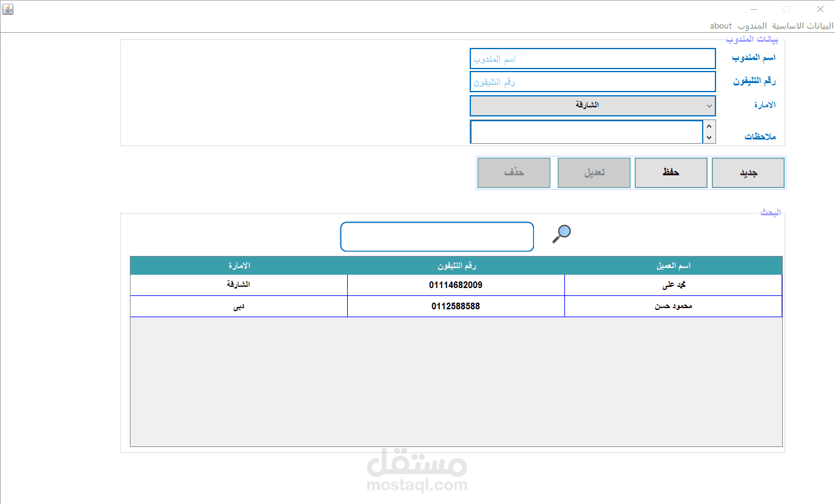Open the about menu
This screenshot has width=835, height=504.
721,25
